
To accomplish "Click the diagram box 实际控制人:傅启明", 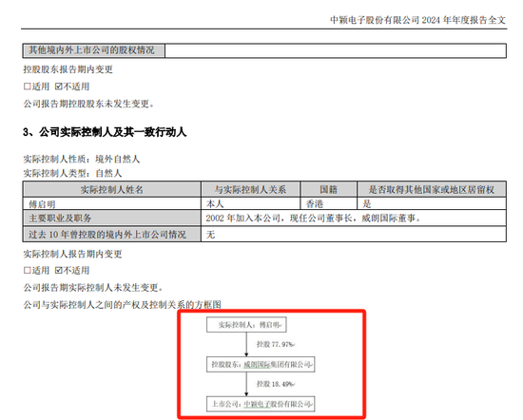I will coord(246,325).
